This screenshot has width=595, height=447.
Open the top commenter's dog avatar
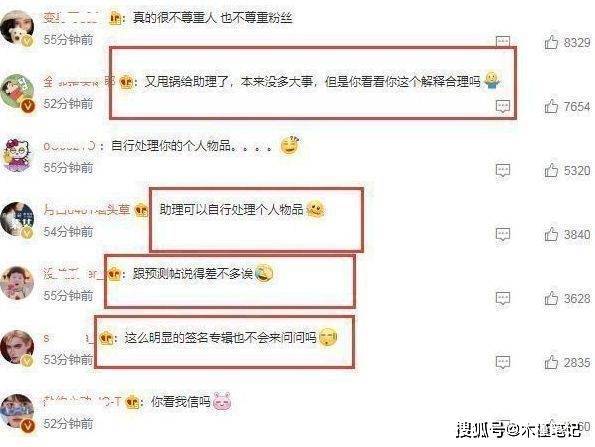click(17, 27)
